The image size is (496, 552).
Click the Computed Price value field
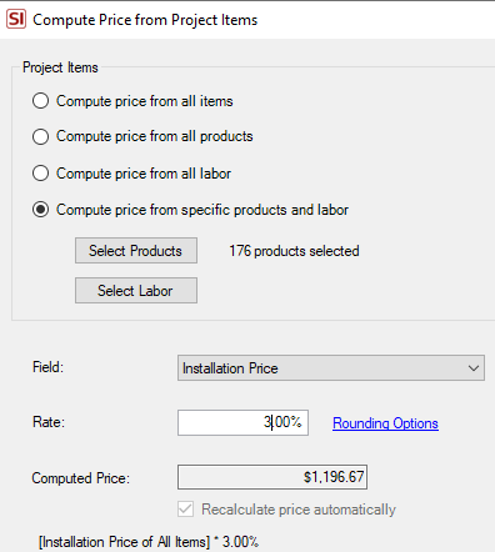pos(272,477)
